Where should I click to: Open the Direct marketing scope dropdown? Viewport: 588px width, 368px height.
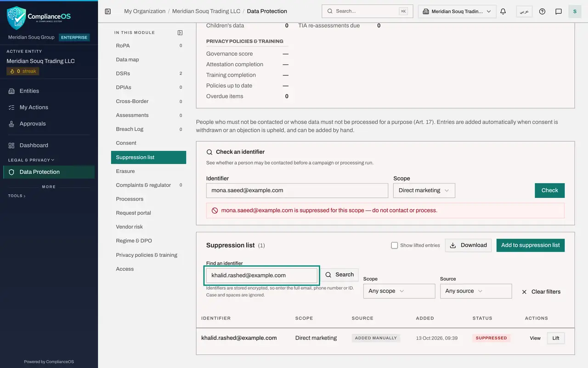click(x=424, y=190)
